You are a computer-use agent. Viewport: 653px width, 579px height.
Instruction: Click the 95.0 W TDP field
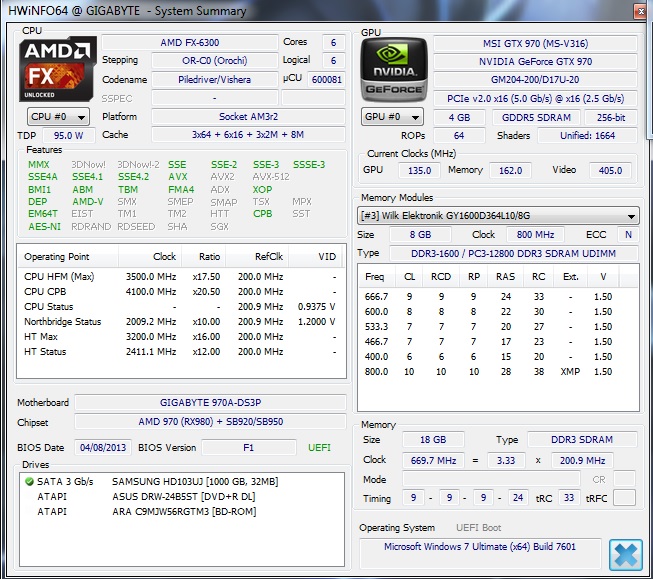click(x=68, y=136)
